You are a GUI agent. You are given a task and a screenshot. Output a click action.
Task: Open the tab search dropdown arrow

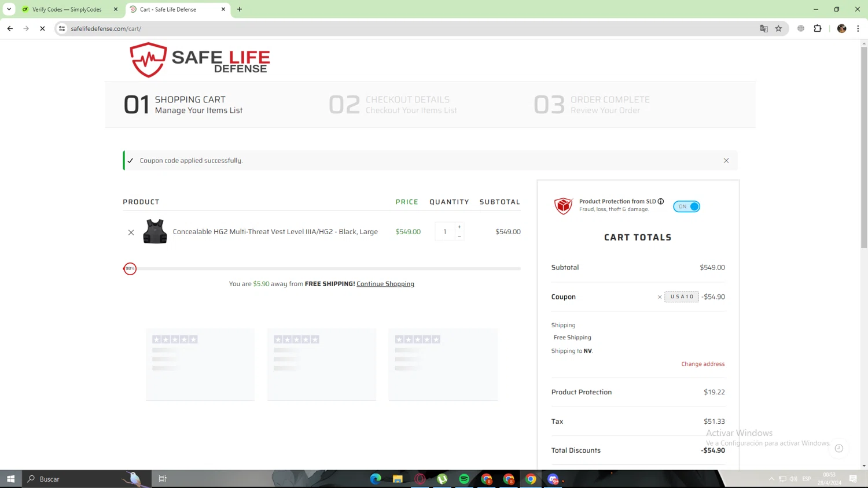[9, 9]
